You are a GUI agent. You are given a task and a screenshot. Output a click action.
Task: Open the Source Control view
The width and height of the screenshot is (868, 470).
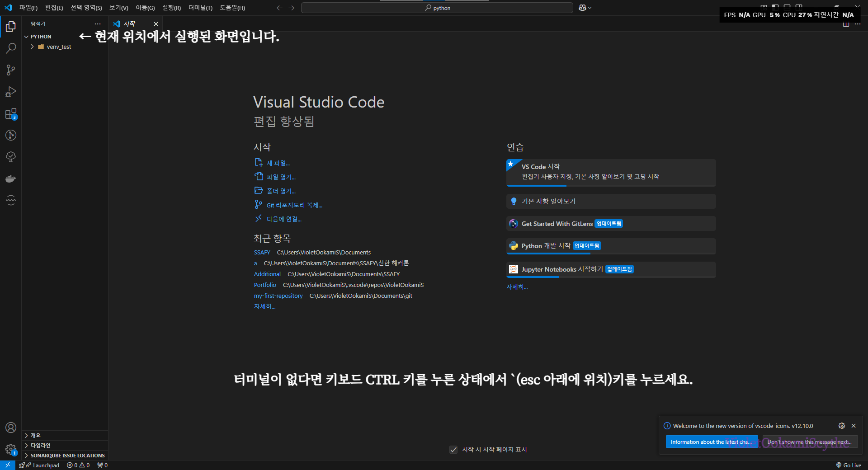[11, 70]
